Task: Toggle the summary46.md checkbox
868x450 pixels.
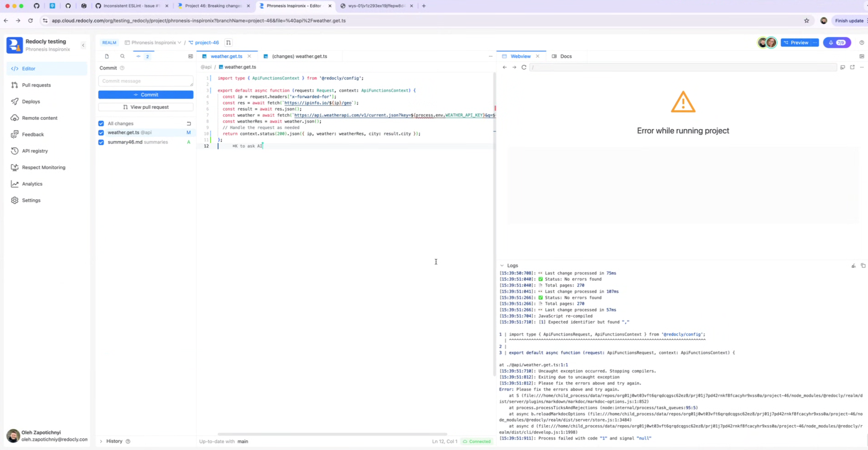Action: coord(101,142)
